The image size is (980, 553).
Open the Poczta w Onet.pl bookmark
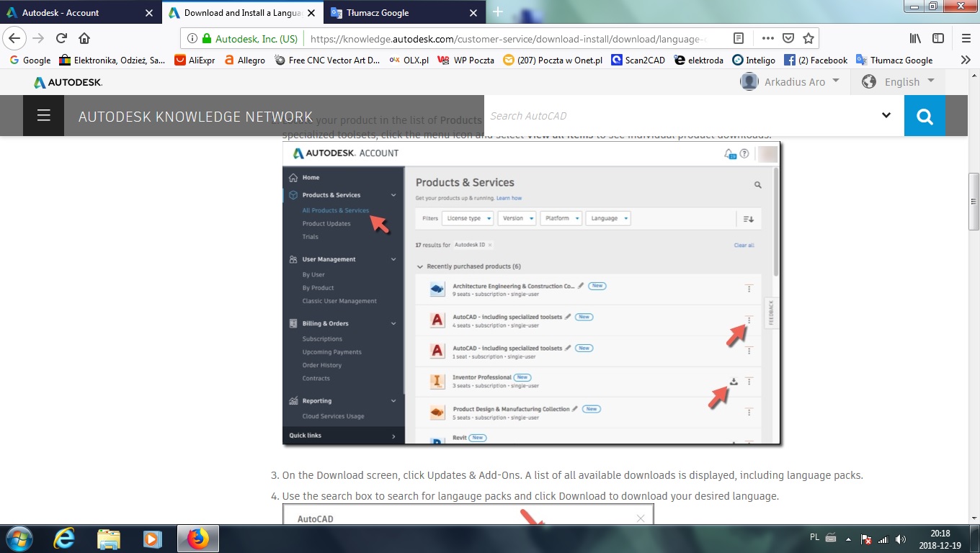click(553, 60)
